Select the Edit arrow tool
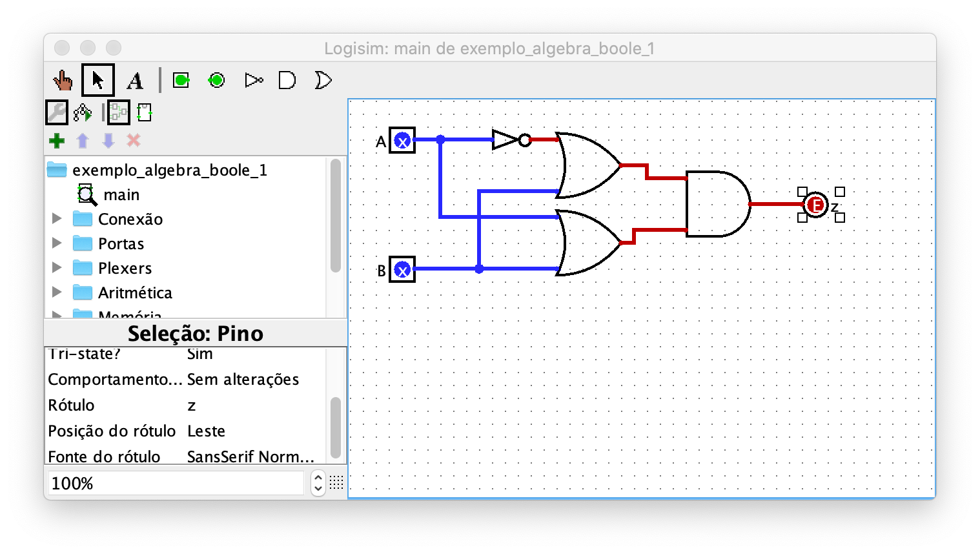 click(x=98, y=80)
